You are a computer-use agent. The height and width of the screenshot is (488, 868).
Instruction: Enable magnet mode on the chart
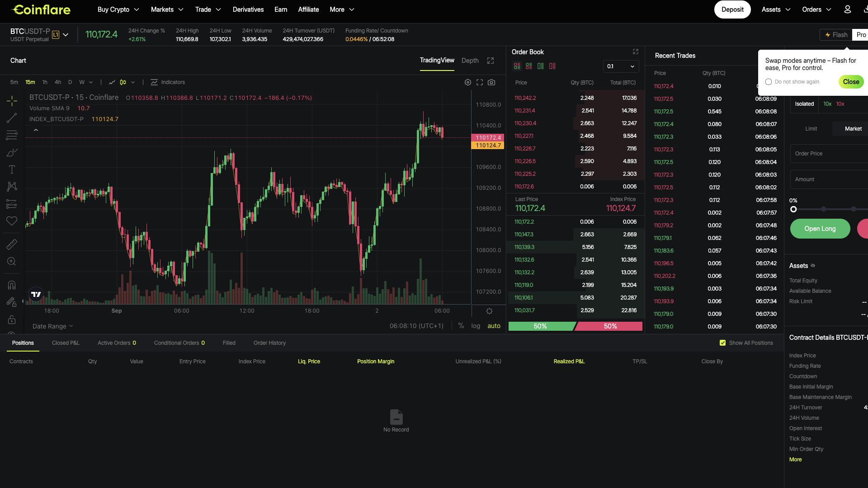(x=11, y=285)
